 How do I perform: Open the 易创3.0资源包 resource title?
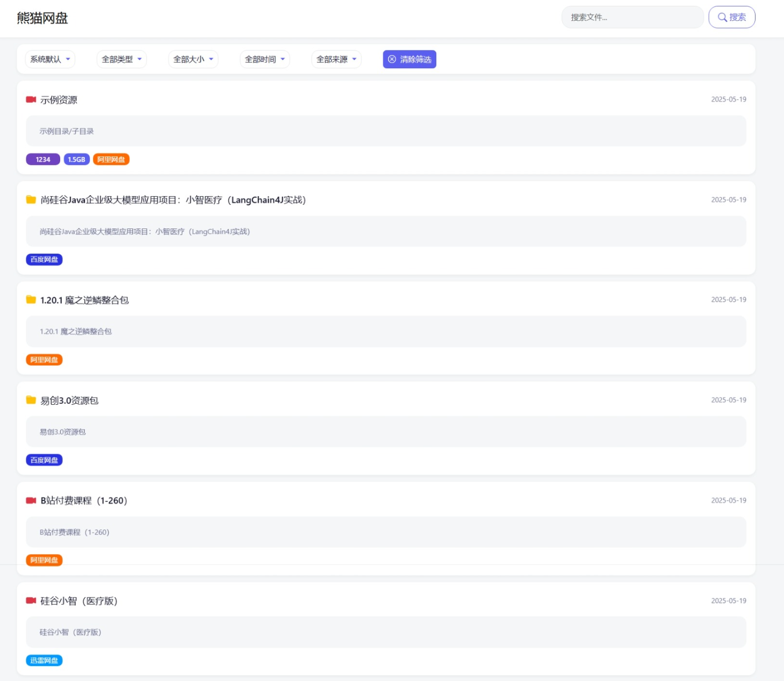click(x=69, y=400)
